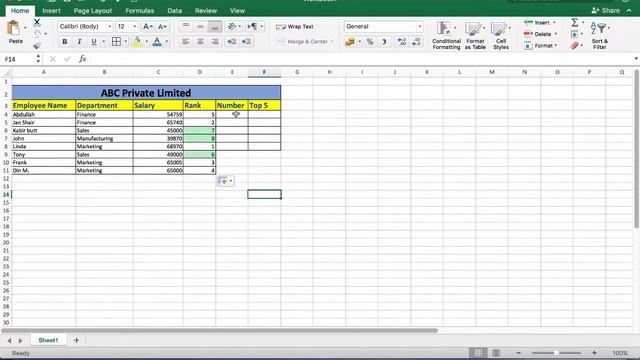The image size is (640, 360).
Task: Click the Borders icon
Action: coord(116,42)
